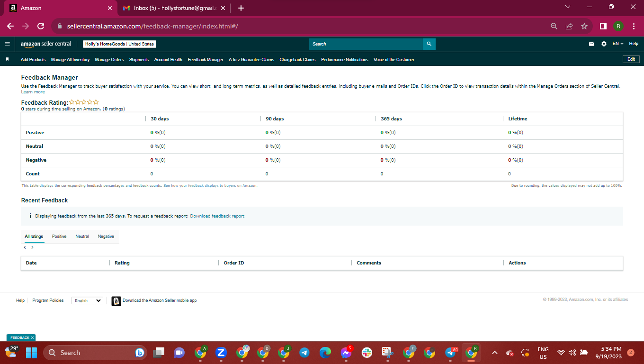This screenshot has height=364, width=644.
Task: Open Zoom from the taskbar
Action: [221, 353]
